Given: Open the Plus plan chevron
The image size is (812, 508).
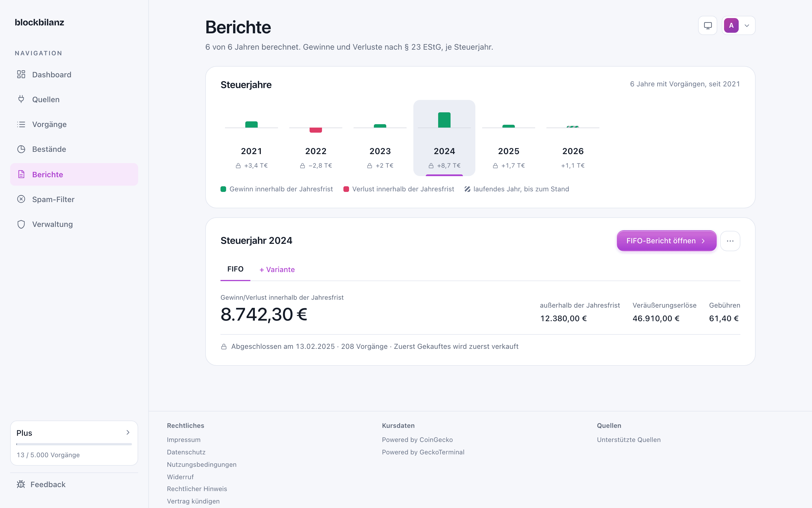Looking at the screenshot, I should 128,432.
